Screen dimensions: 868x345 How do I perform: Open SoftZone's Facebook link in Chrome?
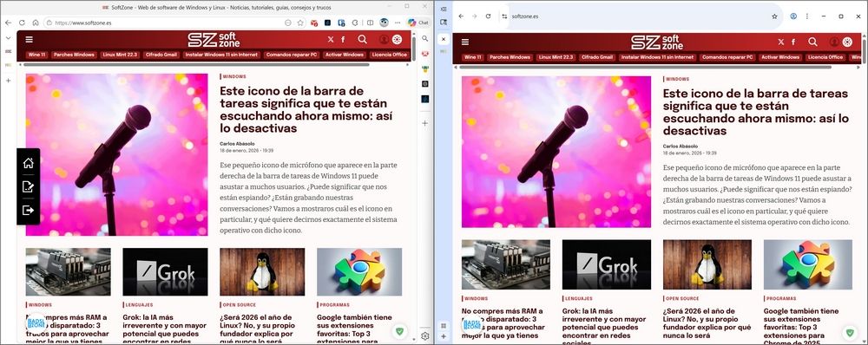click(x=793, y=42)
